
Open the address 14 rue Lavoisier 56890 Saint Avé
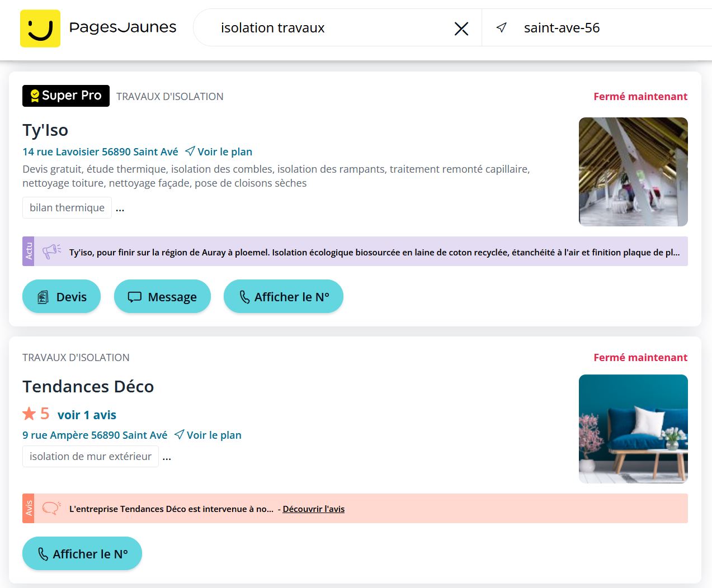pyautogui.click(x=100, y=151)
